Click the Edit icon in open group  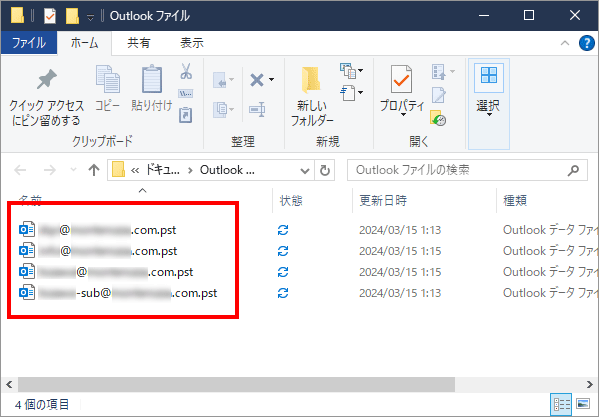tap(439, 95)
